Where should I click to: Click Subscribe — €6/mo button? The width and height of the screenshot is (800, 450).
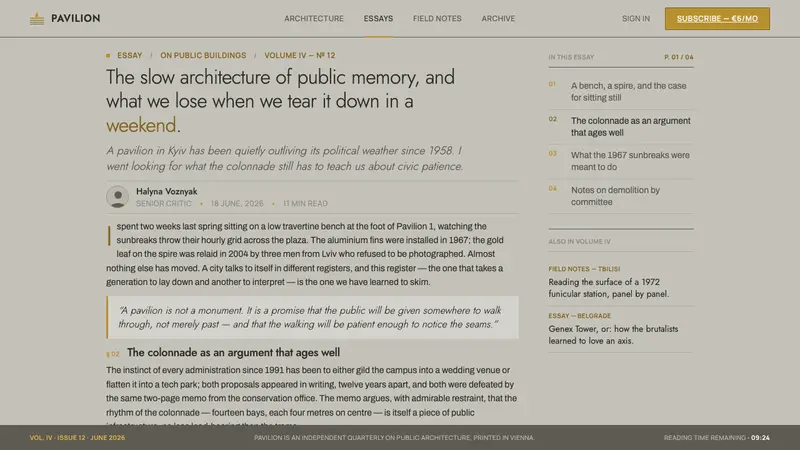click(717, 18)
